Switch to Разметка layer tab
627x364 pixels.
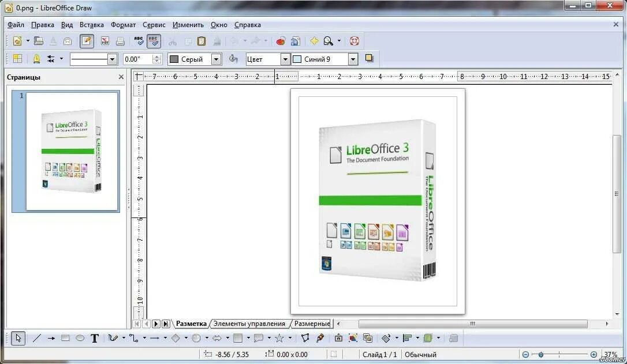(191, 324)
